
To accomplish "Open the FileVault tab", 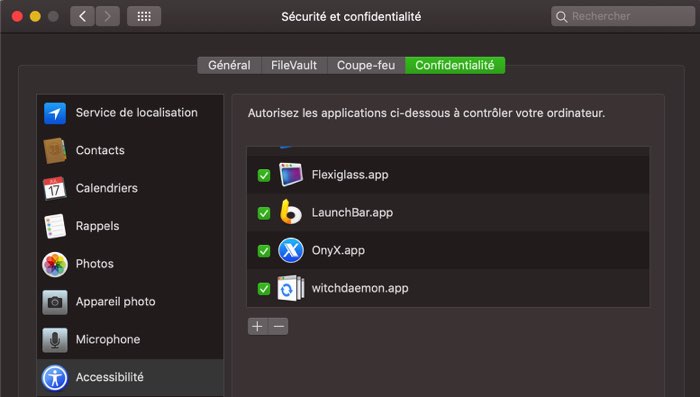I will coord(294,65).
